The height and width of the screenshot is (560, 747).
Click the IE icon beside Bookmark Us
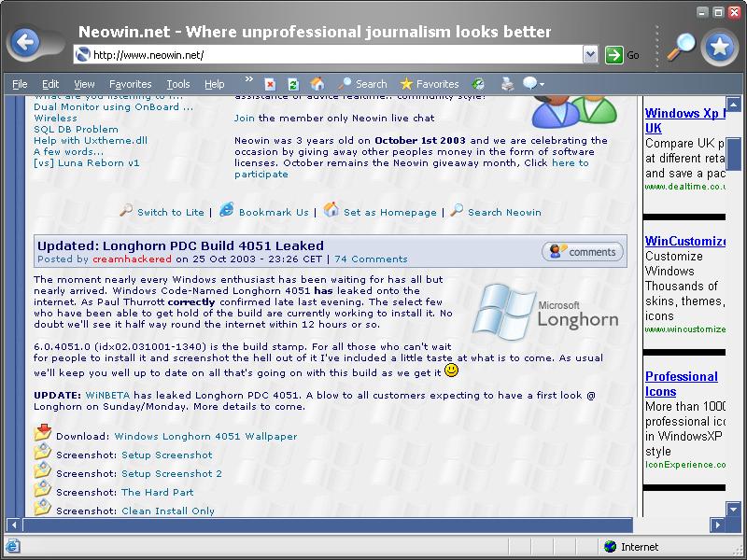point(227,209)
